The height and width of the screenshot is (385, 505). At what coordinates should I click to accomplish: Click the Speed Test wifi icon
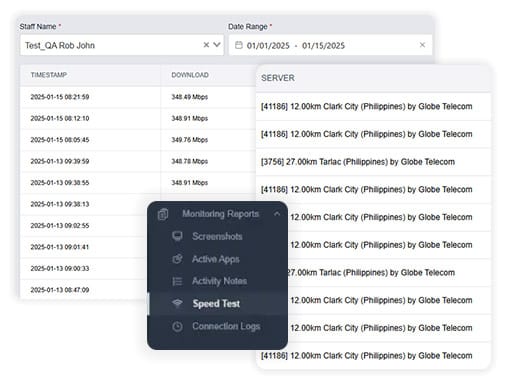tap(177, 303)
